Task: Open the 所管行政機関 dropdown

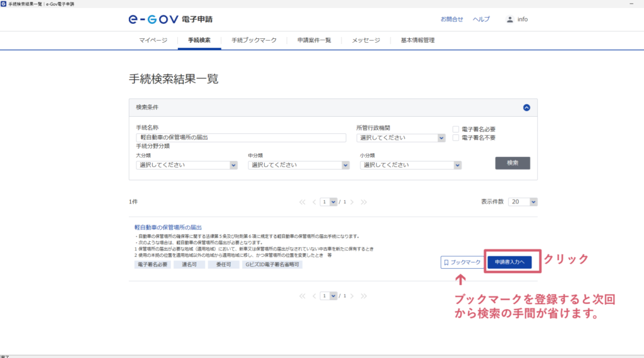Action: coord(401,138)
